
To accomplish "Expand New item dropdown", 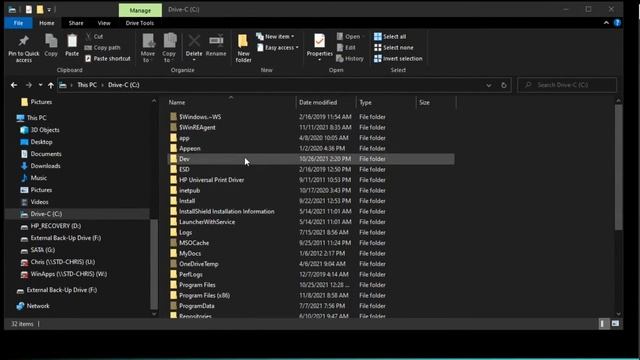I will pos(276,36).
